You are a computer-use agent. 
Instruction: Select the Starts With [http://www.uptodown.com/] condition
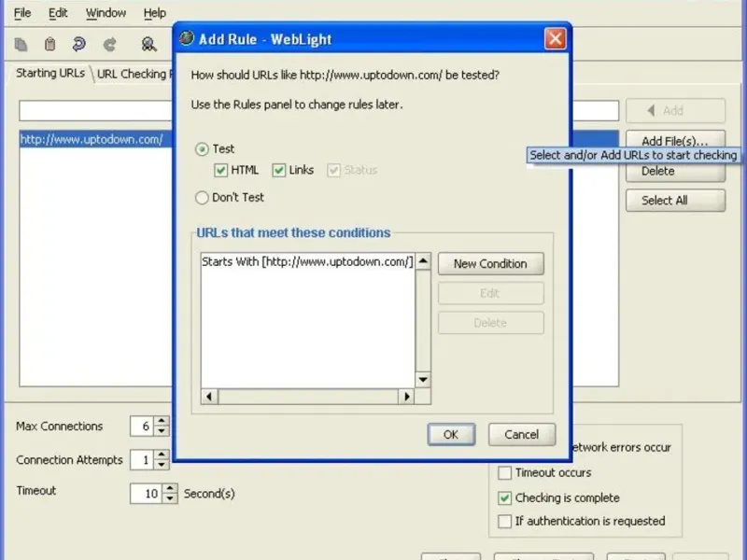(307, 261)
